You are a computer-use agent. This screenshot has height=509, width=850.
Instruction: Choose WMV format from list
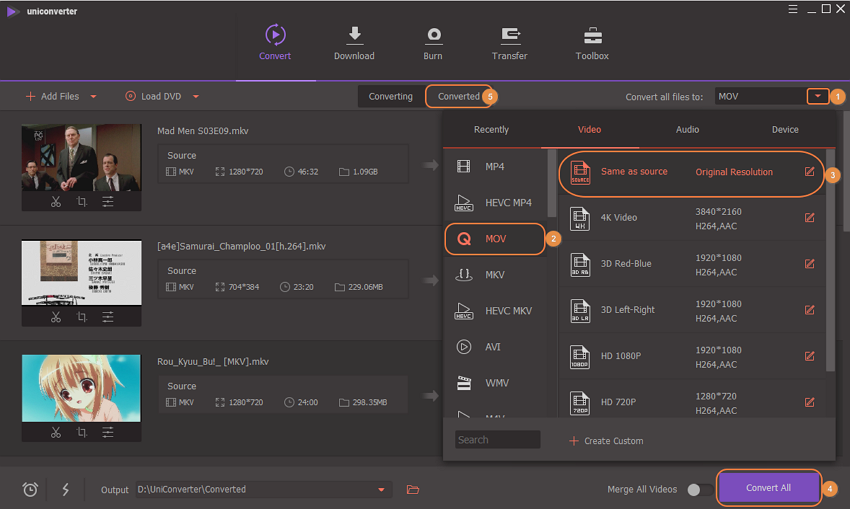pyautogui.click(x=495, y=383)
